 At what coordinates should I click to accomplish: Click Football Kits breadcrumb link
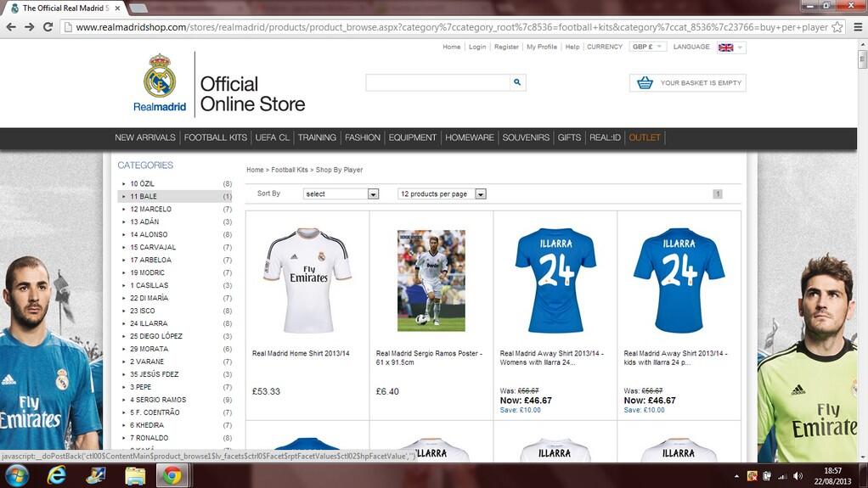(x=290, y=170)
